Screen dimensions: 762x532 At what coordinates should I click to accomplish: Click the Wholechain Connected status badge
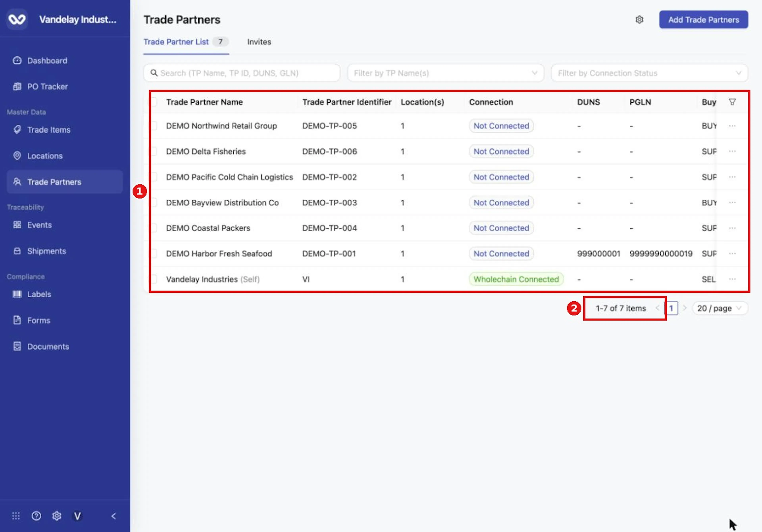point(516,279)
